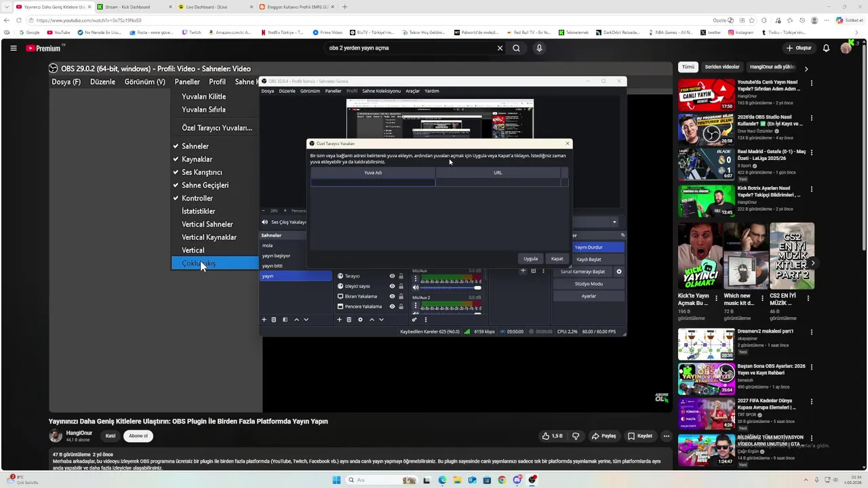Screen dimensions: 868x488
Task: Mute the Mic/Aux speaker icon
Action: click(x=416, y=287)
